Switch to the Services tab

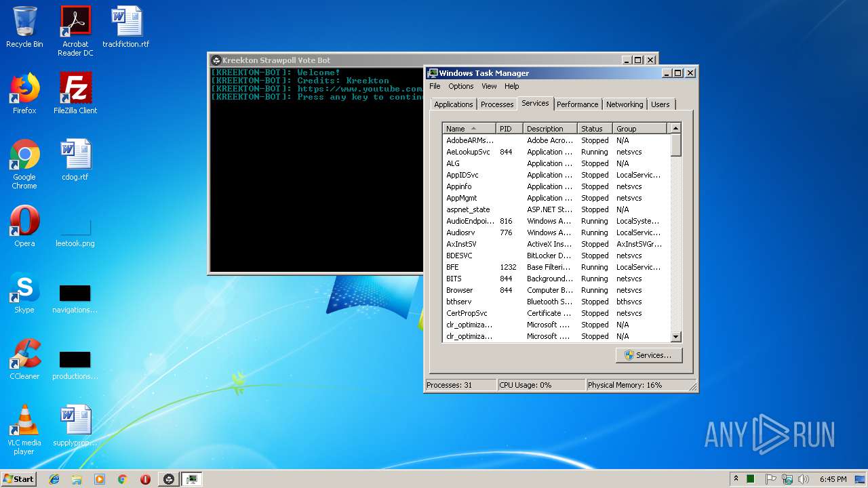(x=535, y=103)
